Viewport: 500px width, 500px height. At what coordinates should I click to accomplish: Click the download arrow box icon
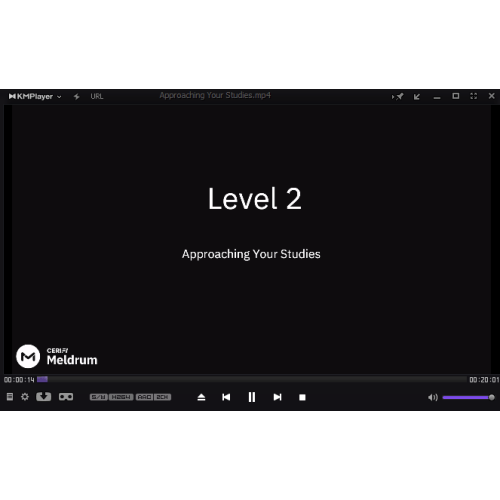pos(44,397)
